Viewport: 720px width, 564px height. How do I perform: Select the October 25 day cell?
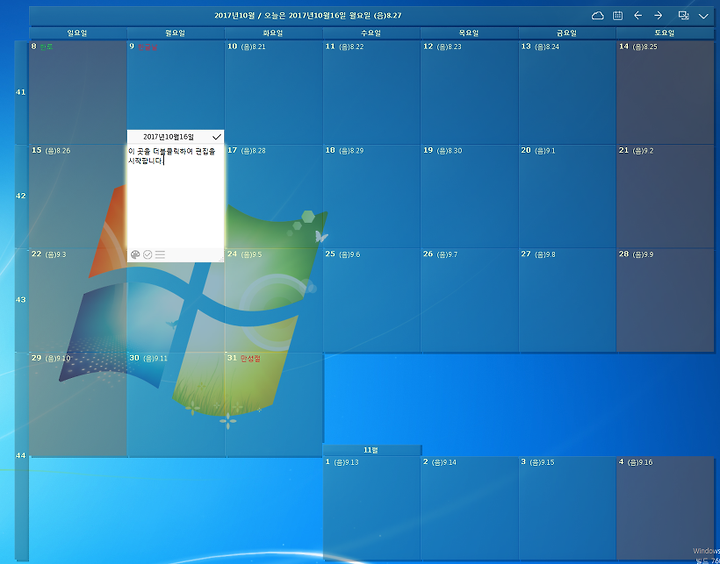pyautogui.click(x=371, y=300)
